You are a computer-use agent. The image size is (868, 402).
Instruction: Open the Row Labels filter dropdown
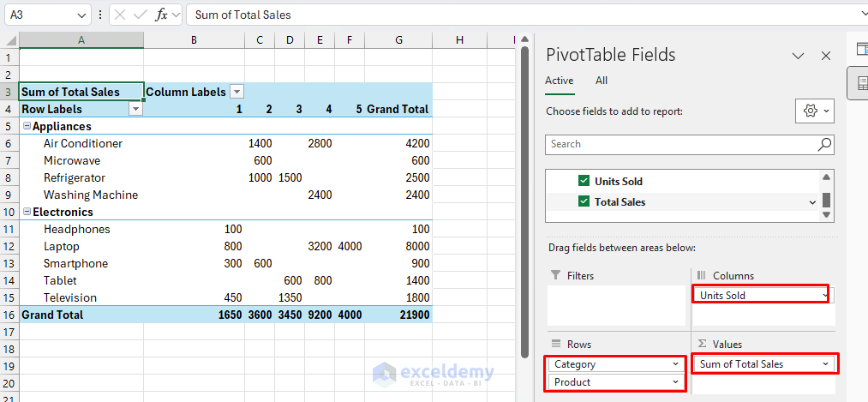pos(135,109)
